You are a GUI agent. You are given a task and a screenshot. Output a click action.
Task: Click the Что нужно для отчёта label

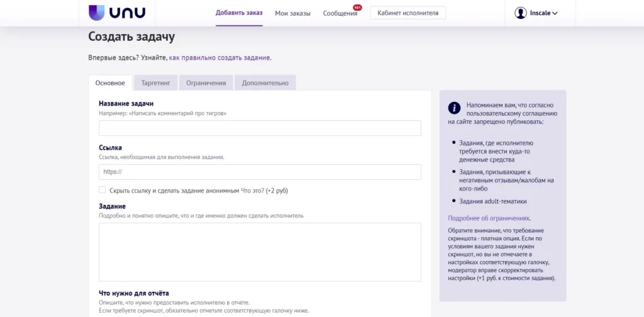click(x=134, y=293)
